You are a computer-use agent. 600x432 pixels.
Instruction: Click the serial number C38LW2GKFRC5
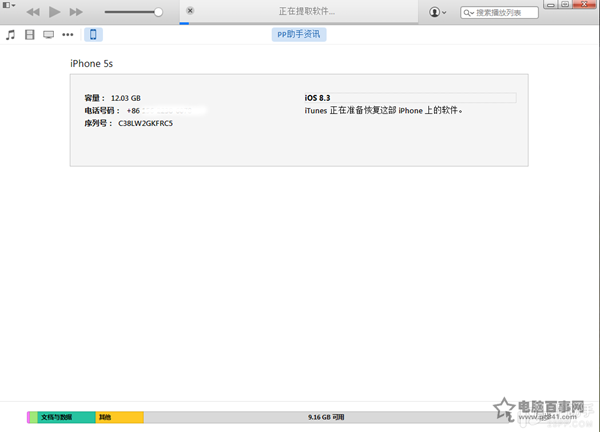[x=145, y=123]
